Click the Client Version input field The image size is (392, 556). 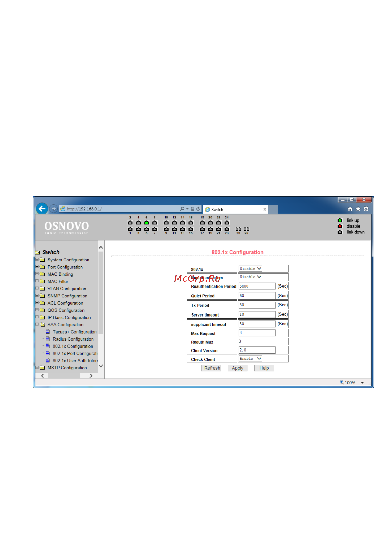tap(257, 350)
